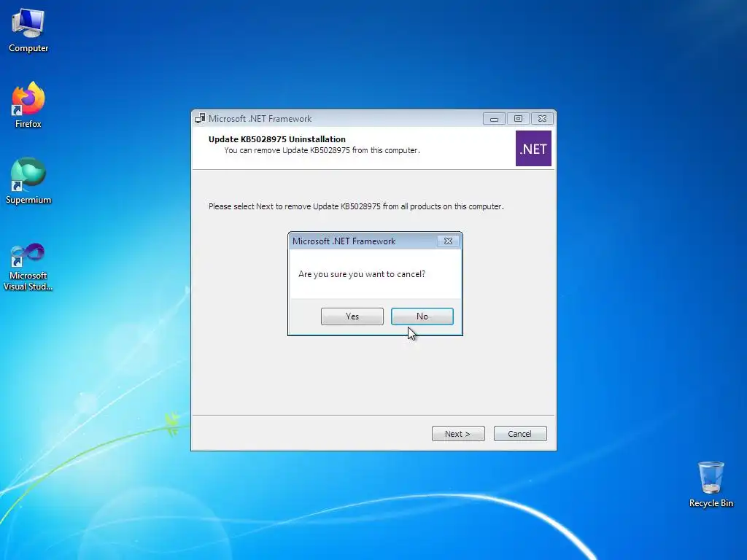
Task: Close the Microsoft .NET Framework wizard window
Action: tap(542, 119)
